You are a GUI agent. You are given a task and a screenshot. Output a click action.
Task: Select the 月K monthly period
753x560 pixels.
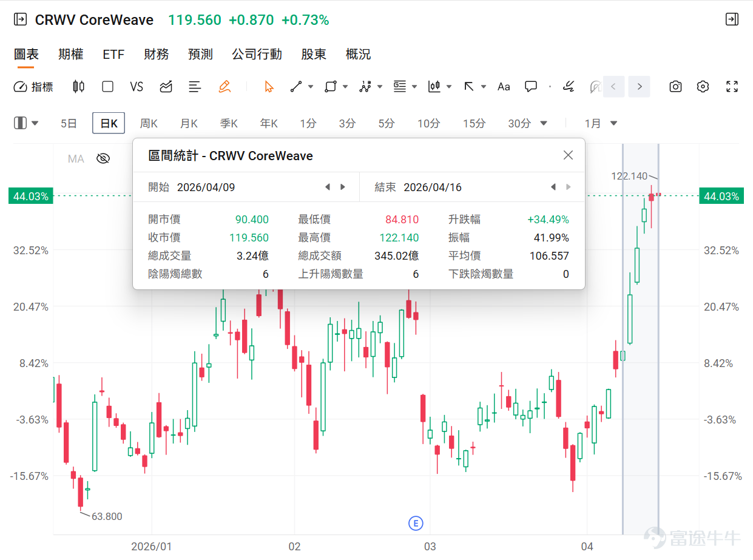click(x=189, y=123)
